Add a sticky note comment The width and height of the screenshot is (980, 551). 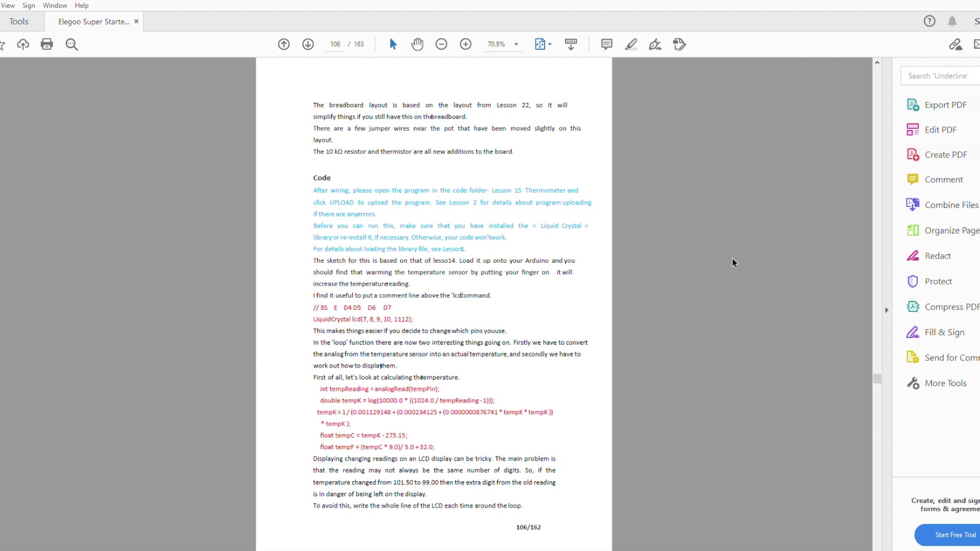click(606, 44)
